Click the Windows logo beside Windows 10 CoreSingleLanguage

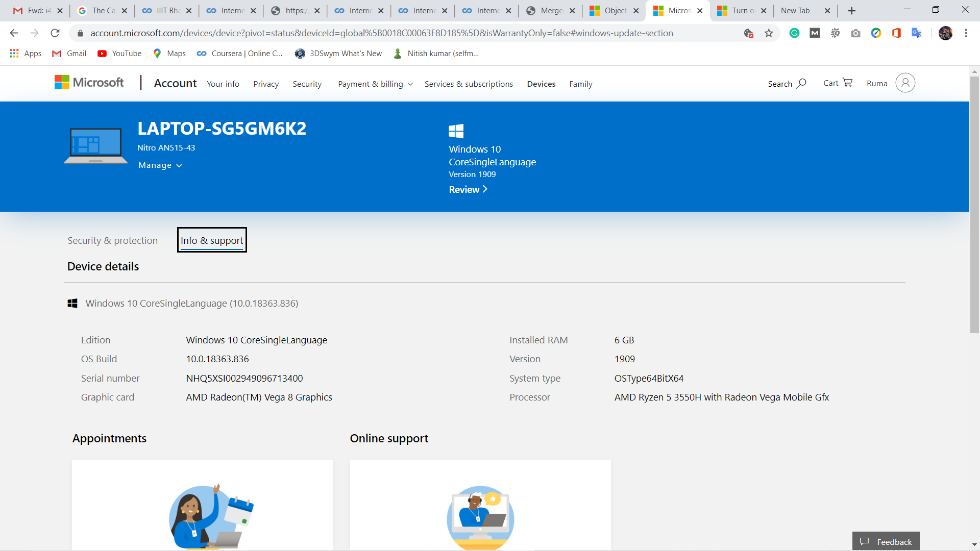pyautogui.click(x=73, y=303)
